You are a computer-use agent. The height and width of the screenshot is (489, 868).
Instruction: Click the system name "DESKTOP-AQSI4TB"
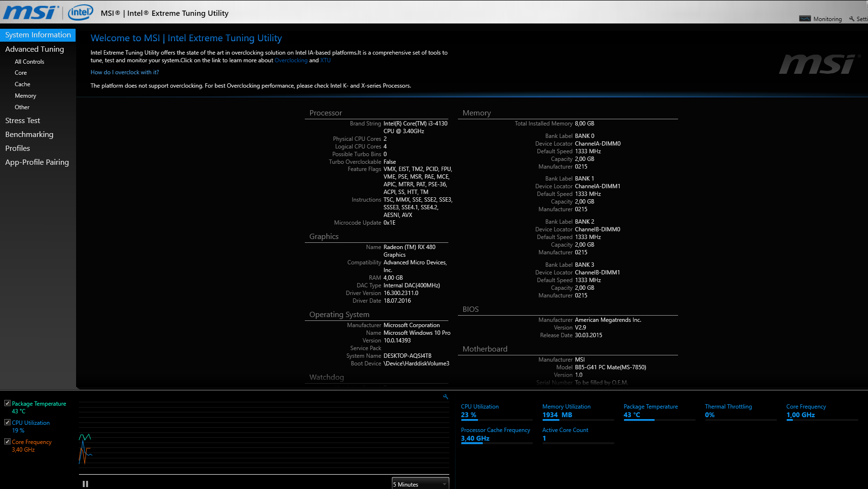coord(408,356)
